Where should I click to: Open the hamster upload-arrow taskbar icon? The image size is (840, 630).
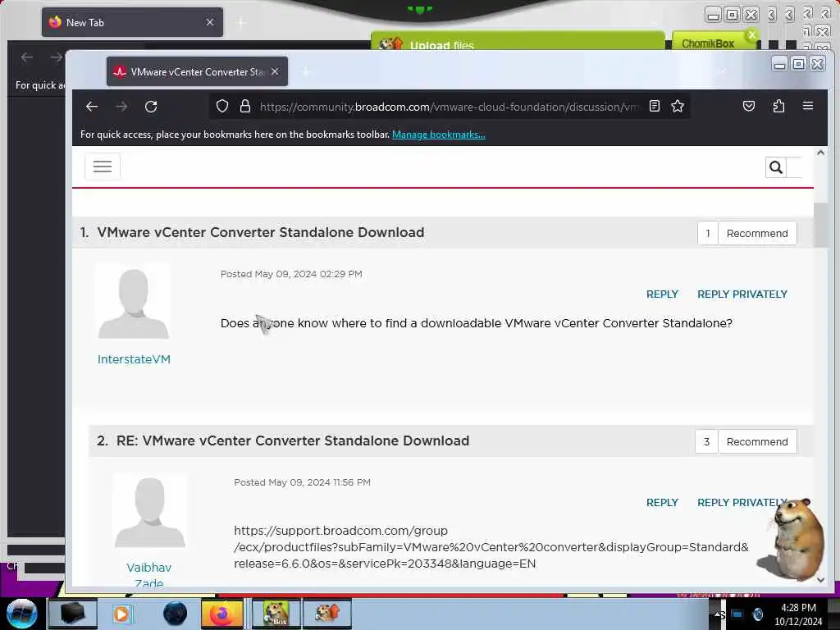coord(326,614)
